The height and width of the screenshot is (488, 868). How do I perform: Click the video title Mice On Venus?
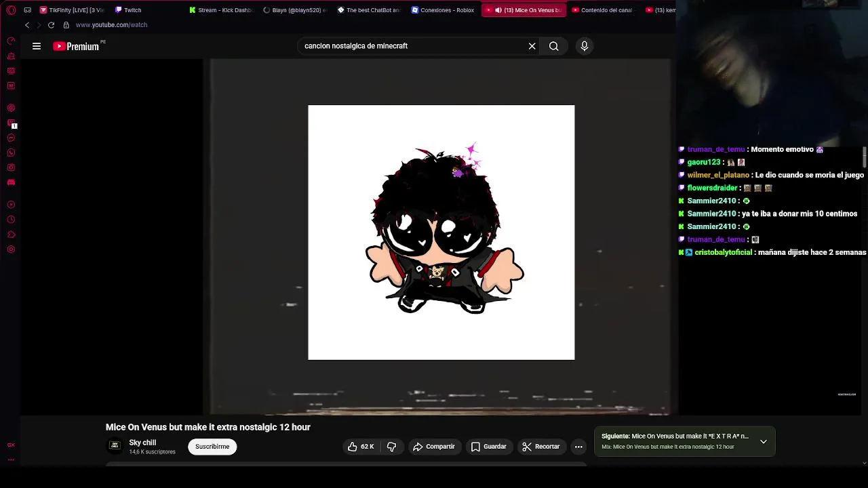[x=208, y=427]
